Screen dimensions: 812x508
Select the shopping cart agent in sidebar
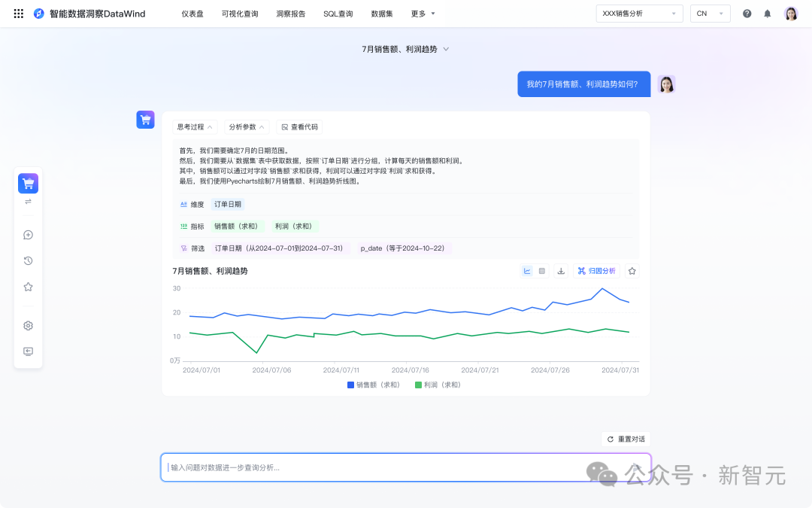(x=28, y=184)
